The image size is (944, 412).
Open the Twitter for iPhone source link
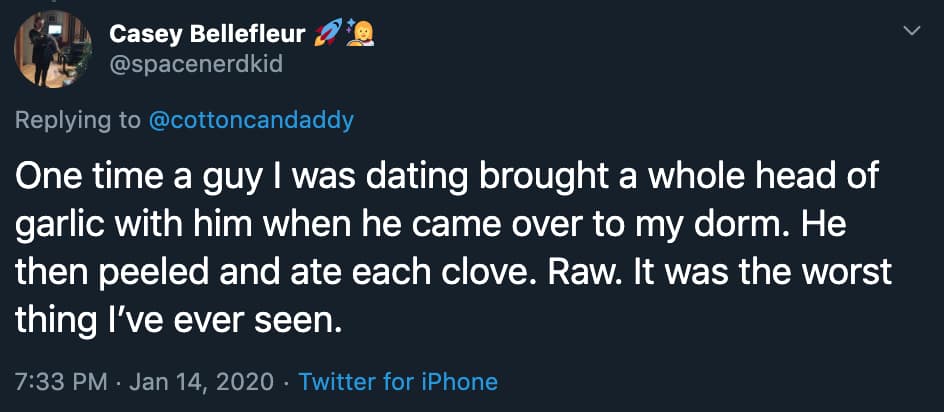pyautogui.click(x=398, y=381)
